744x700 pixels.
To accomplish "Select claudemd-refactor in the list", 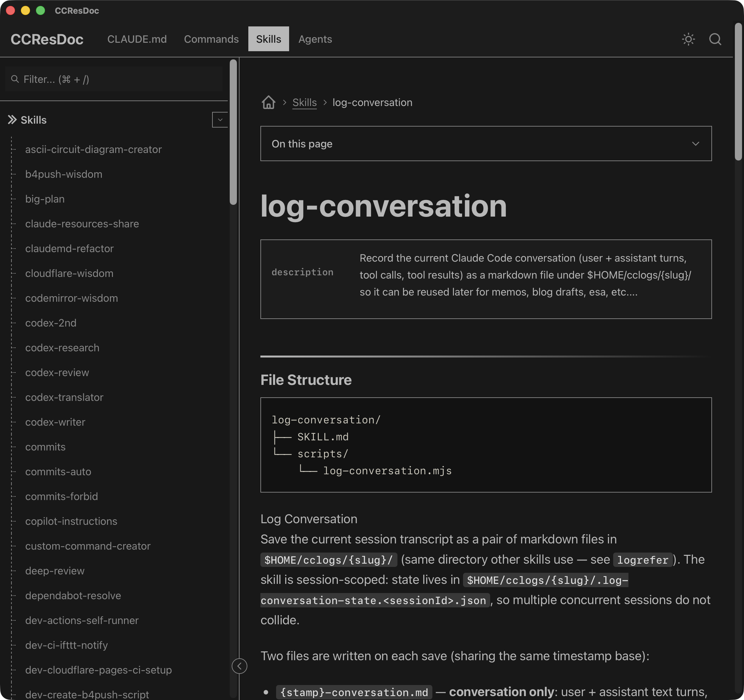I will (x=69, y=249).
